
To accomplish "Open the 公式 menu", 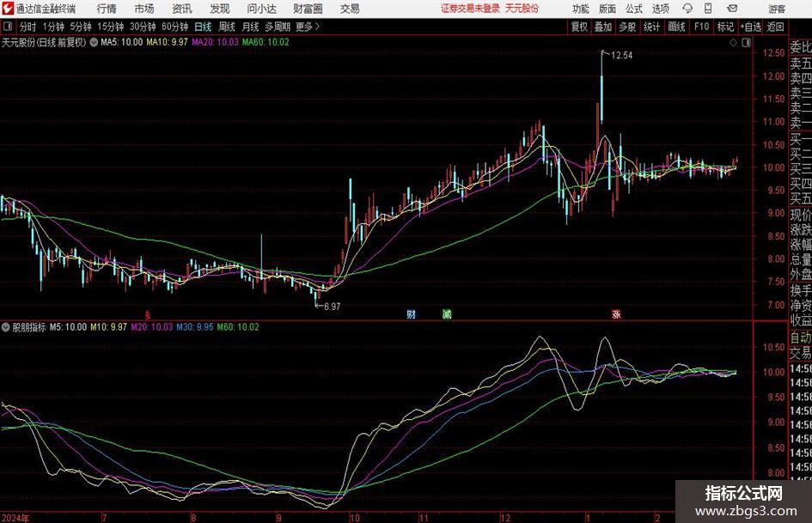I will [633, 9].
